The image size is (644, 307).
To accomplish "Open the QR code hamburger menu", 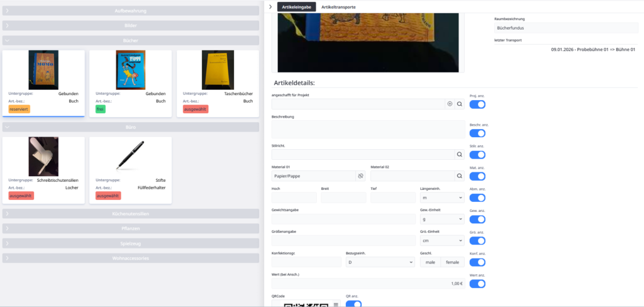I will click(336, 304).
